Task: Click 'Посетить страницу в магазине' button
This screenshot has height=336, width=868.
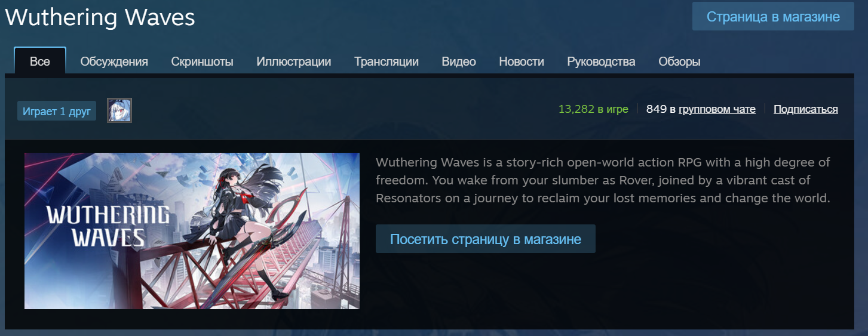Action: [486, 239]
